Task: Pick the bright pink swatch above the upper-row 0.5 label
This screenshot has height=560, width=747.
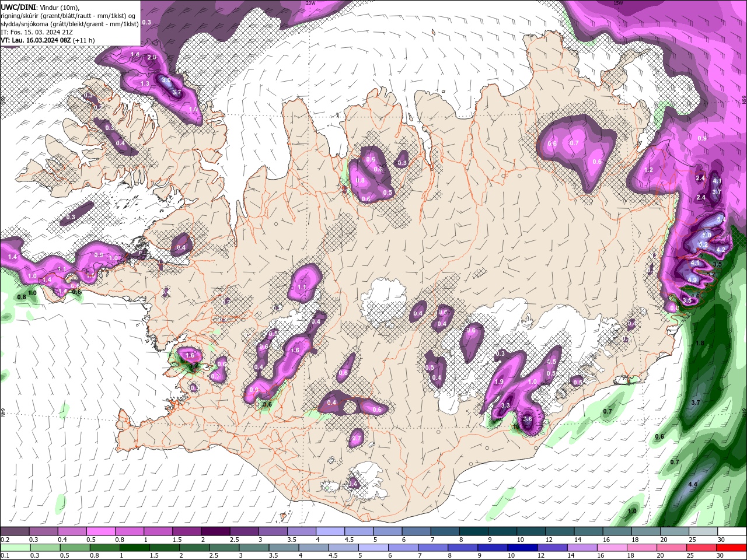Action: click(100, 531)
